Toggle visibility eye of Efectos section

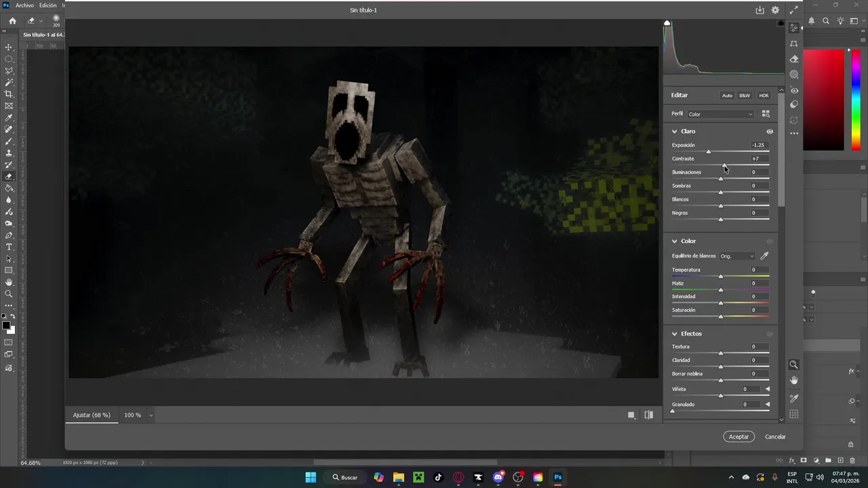770,334
